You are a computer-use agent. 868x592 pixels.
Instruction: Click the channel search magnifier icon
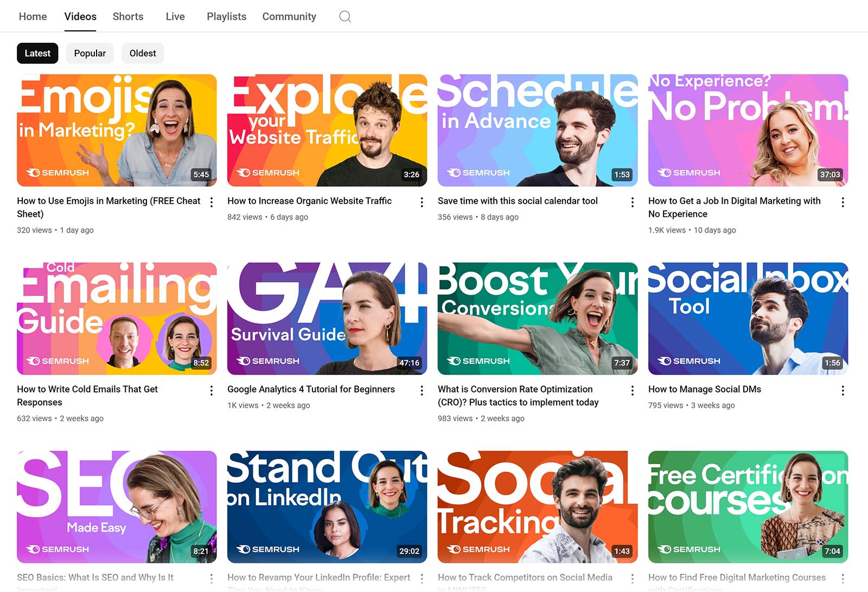pyautogui.click(x=345, y=17)
